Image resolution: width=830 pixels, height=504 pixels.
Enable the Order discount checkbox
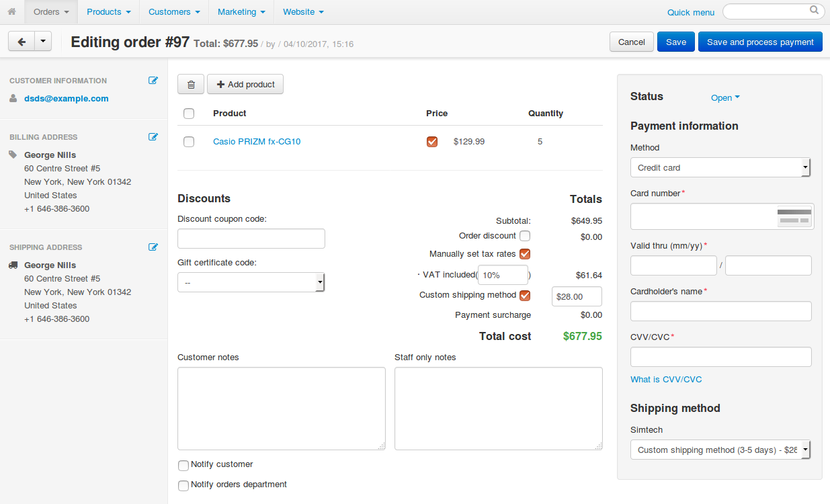click(525, 236)
